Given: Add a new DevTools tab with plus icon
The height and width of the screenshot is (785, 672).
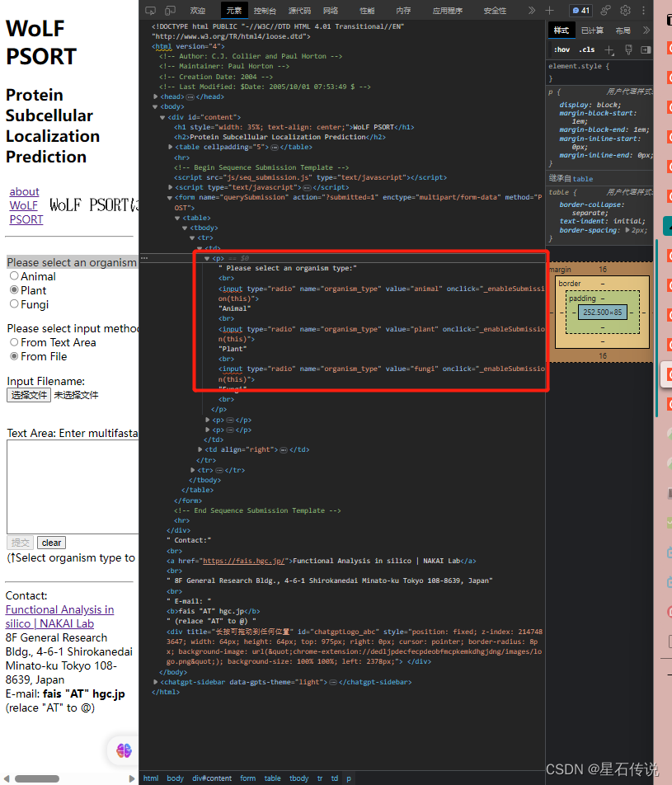Looking at the screenshot, I should pyautogui.click(x=549, y=11).
